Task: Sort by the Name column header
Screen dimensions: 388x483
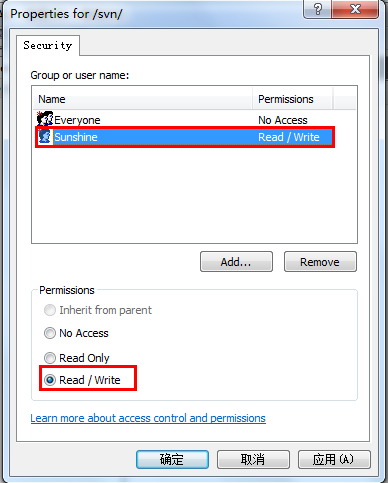Action: (x=143, y=99)
